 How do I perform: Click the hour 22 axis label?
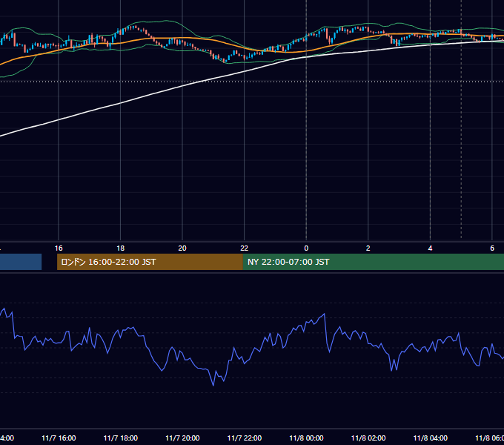(x=245, y=248)
